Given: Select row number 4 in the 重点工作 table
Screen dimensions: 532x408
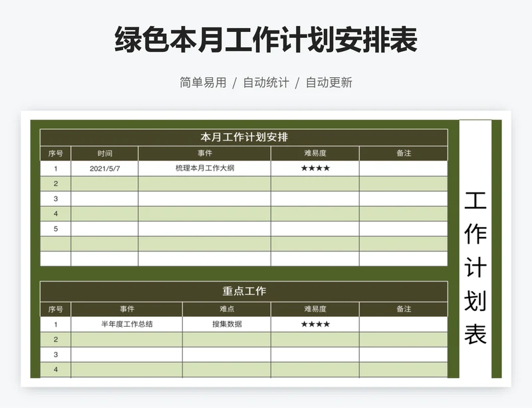Looking at the screenshot, I should (x=56, y=369).
